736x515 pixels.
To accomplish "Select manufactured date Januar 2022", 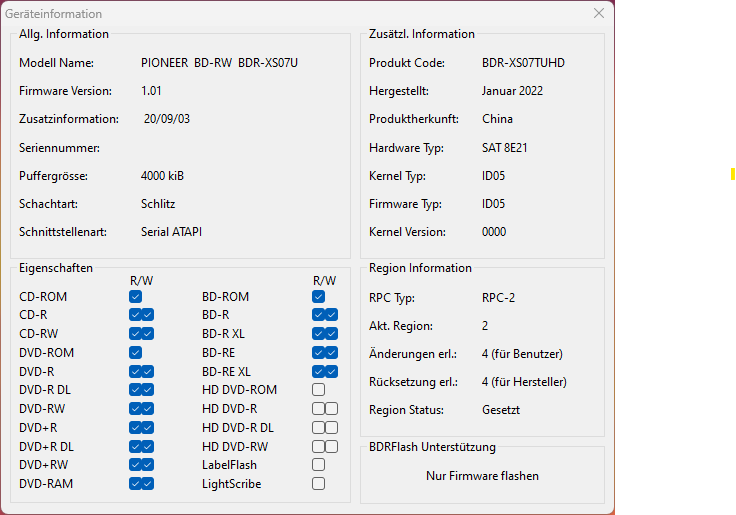I will point(512,91).
